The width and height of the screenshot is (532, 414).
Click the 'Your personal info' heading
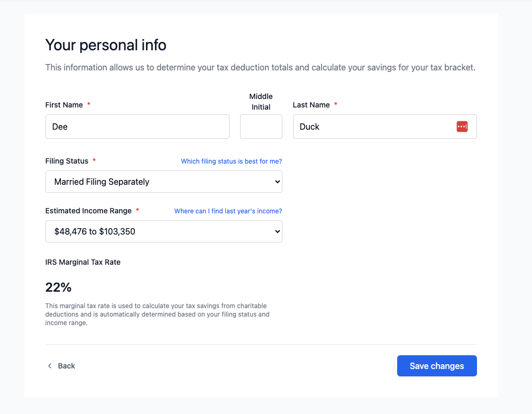106,45
